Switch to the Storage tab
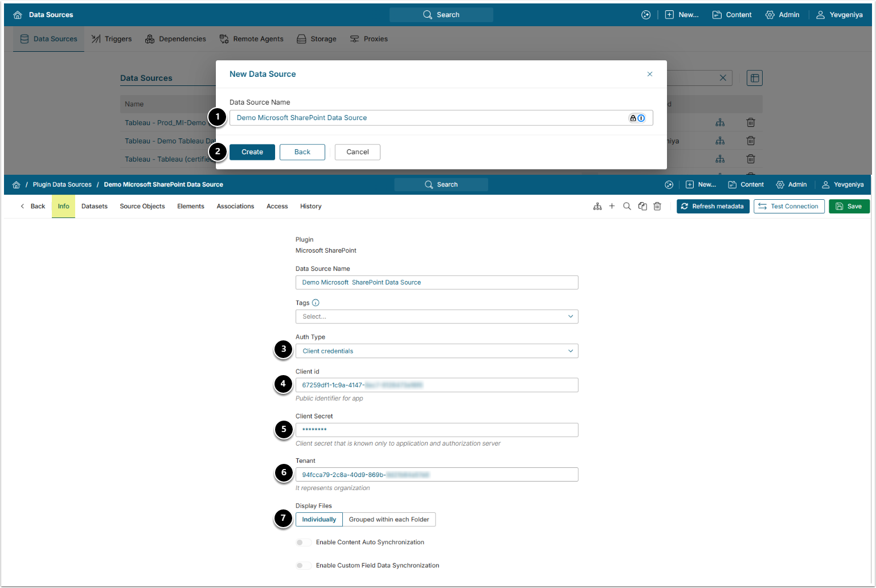The width and height of the screenshot is (876, 588). tap(317, 39)
